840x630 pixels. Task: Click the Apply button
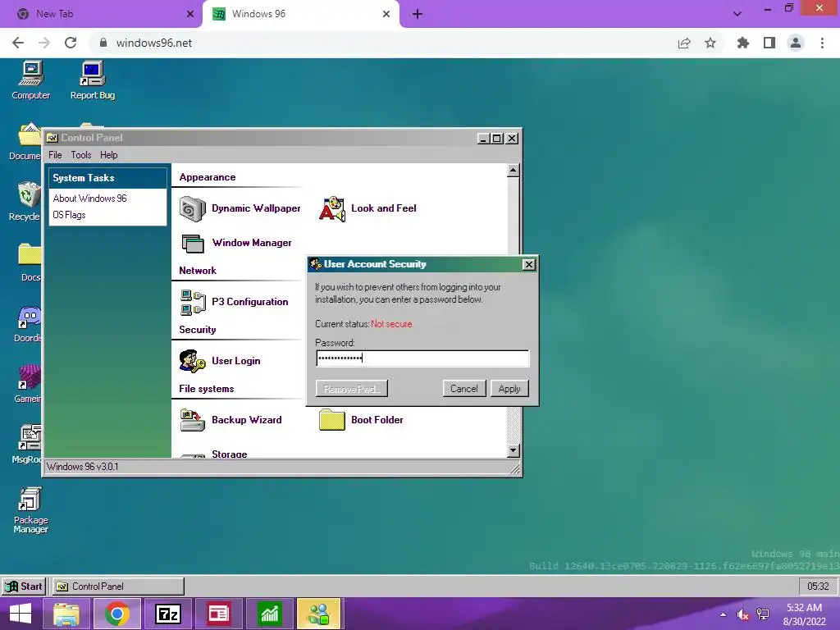(x=509, y=389)
